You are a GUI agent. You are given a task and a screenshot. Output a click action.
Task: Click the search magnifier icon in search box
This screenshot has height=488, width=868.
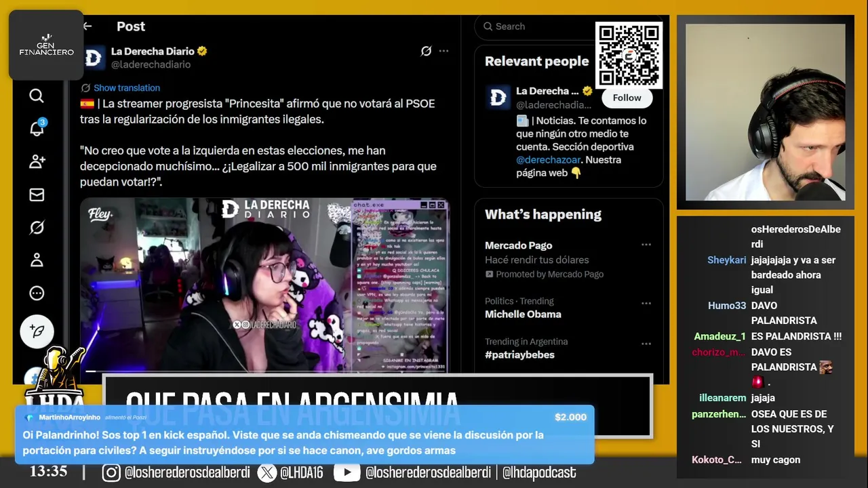[x=488, y=26]
